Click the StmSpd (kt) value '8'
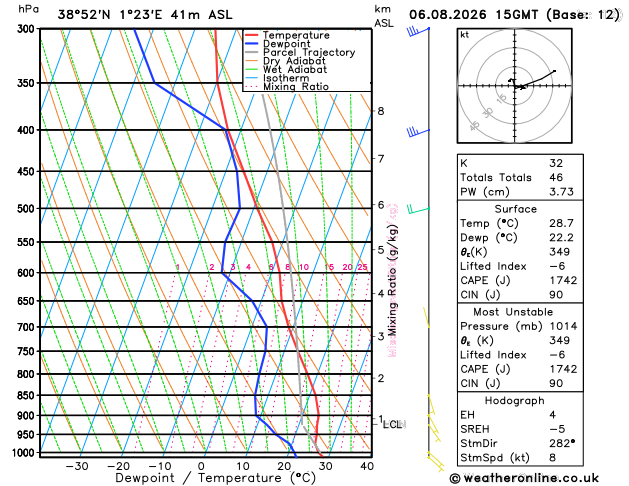629x486 pixels. [552, 458]
